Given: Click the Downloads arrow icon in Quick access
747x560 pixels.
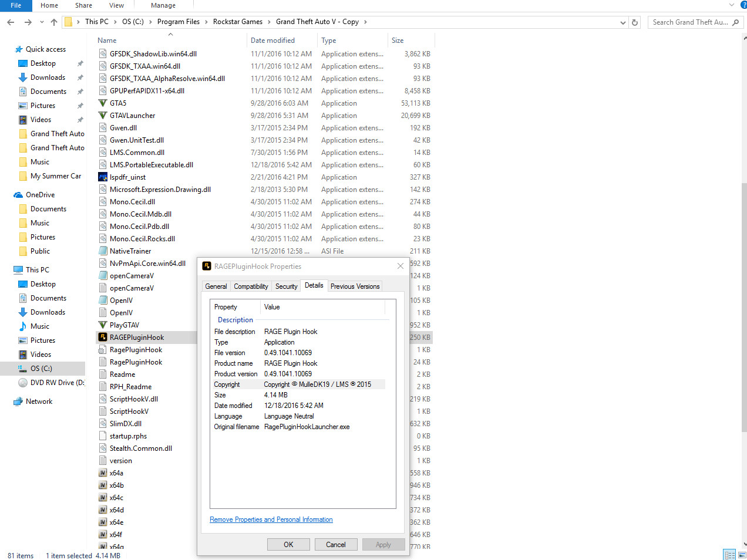Looking at the screenshot, I should 23,77.
